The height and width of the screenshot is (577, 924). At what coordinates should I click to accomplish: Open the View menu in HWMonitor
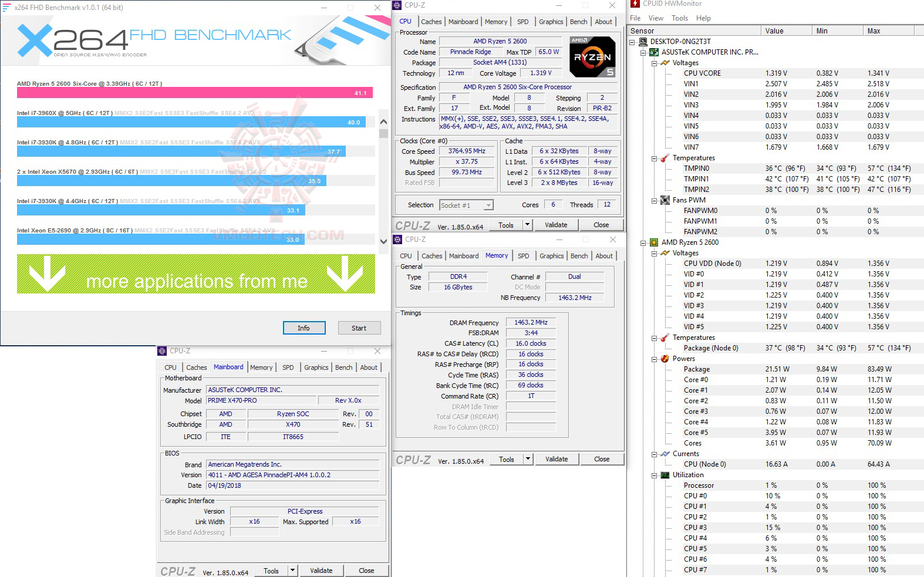pos(656,18)
